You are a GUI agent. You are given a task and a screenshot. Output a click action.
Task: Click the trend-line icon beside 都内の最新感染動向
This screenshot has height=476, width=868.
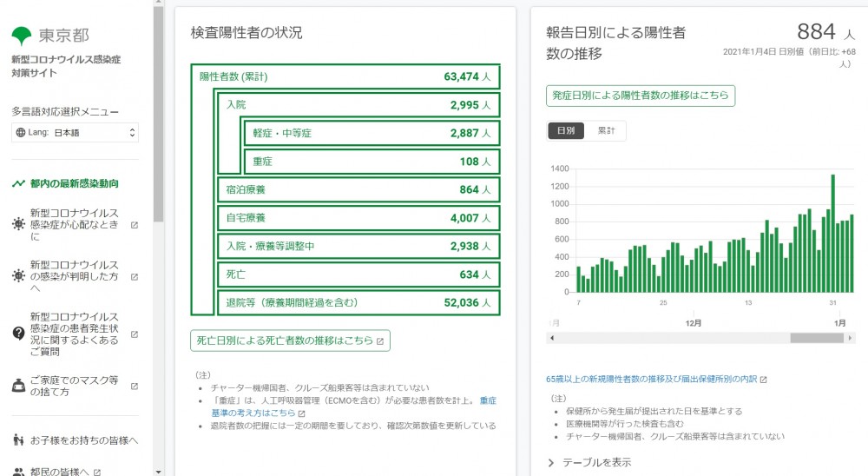coord(18,183)
